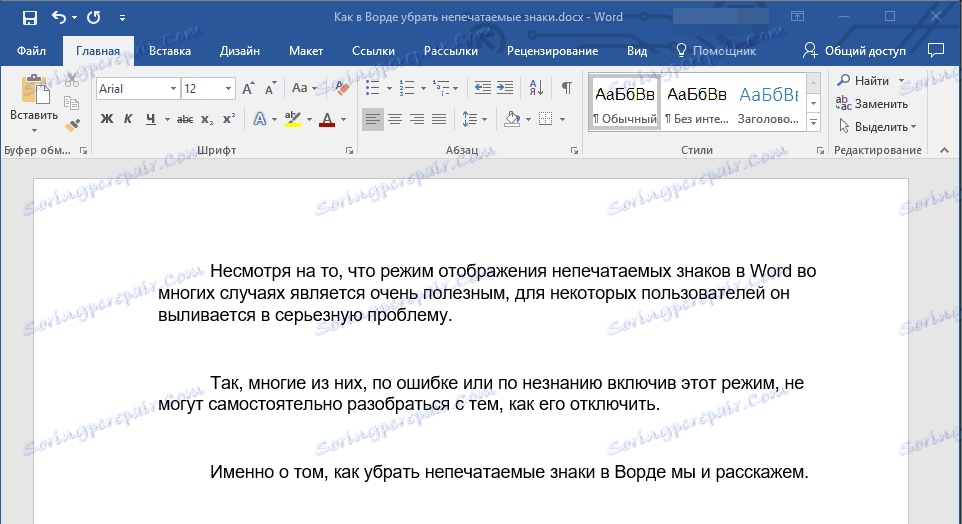This screenshot has height=524, width=962.
Task: Decrease paragraph indent
Action: pyautogui.click(x=483, y=88)
